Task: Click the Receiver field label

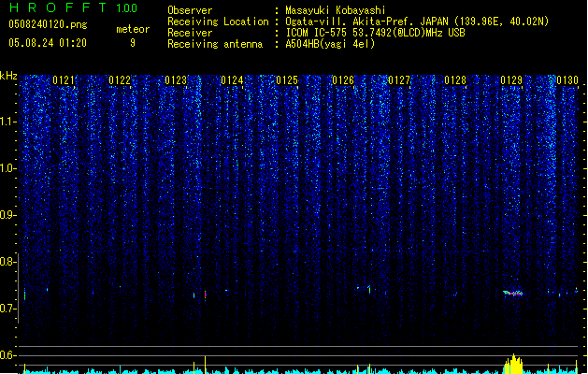Action: coord(190,33)
